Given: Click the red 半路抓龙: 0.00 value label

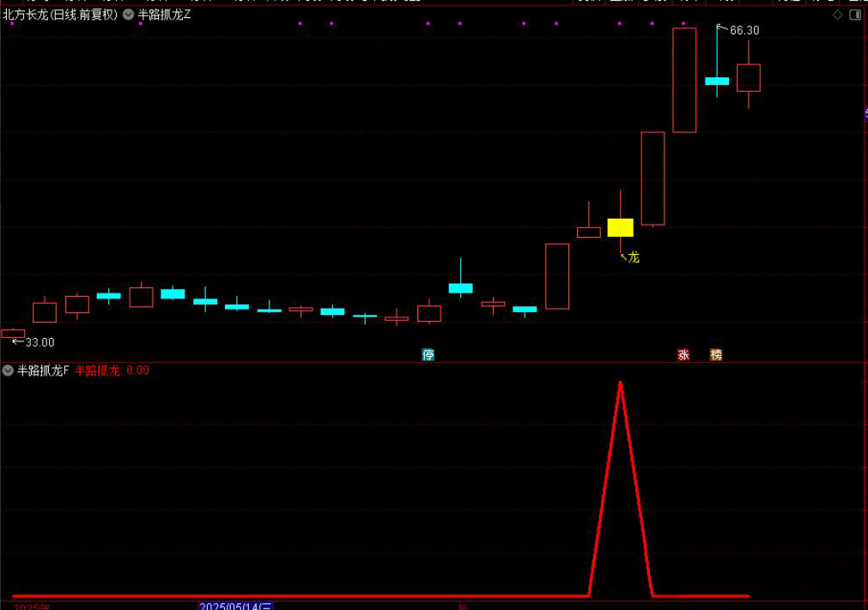Looking at the screenshot, I should (x=112, y=371).
